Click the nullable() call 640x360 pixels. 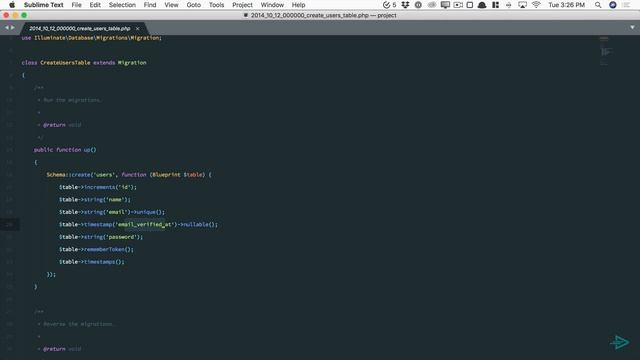(199, 224)
